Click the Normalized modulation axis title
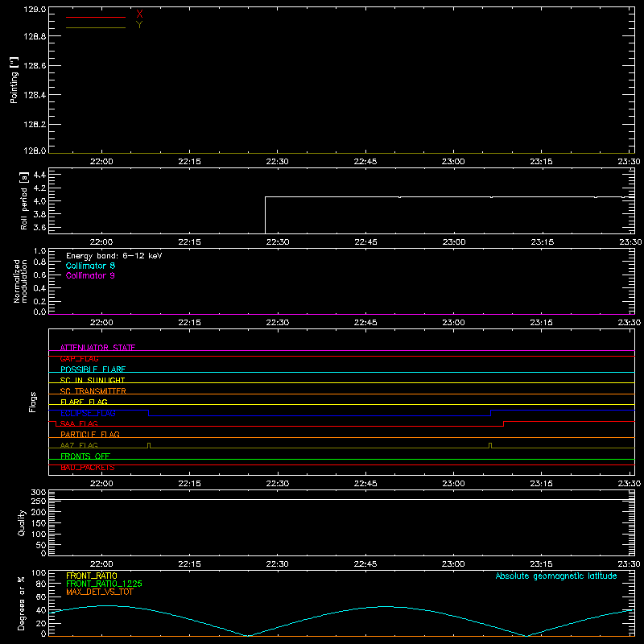 pyautogui.click(x=20, y=281)
